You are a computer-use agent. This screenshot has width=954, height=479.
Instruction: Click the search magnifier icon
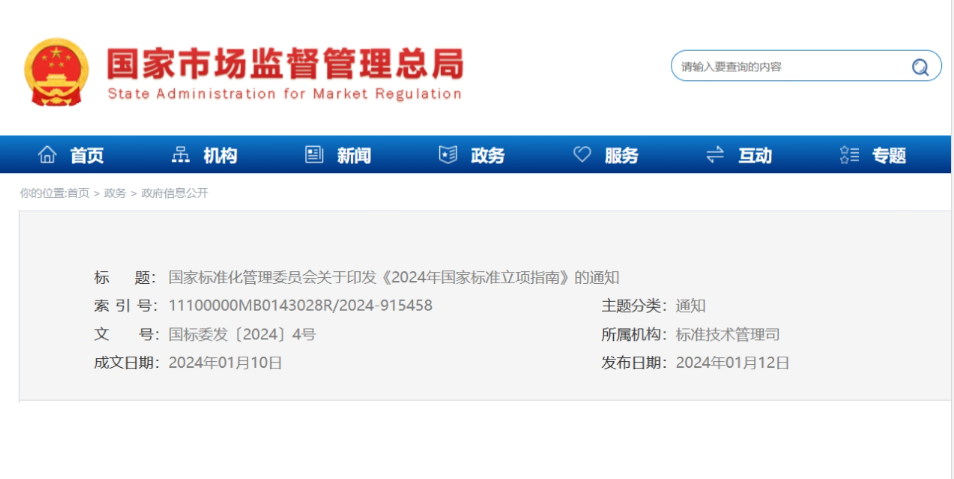click(920, 67)
